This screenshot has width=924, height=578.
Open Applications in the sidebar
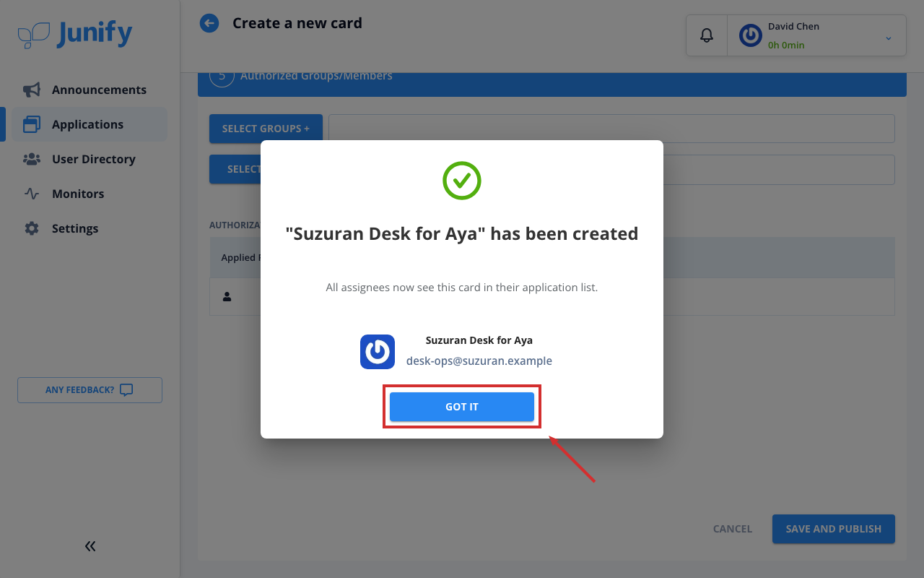[x=90, y=124]
